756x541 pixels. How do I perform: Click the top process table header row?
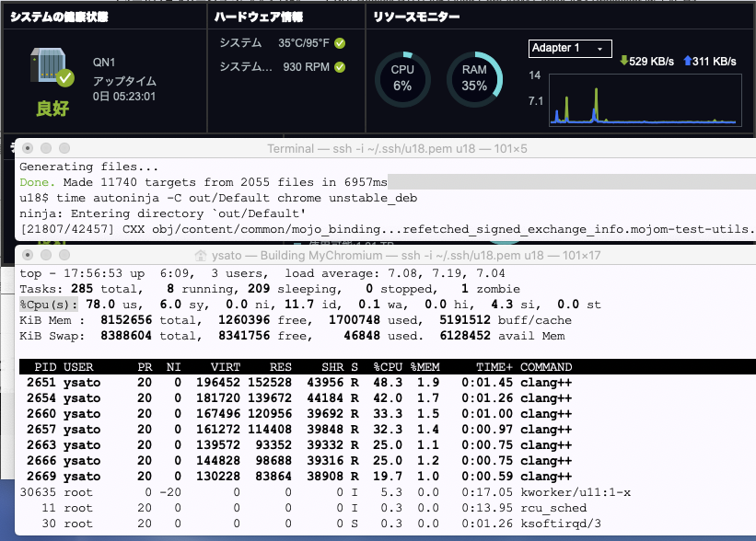click(x=385, y=367)
